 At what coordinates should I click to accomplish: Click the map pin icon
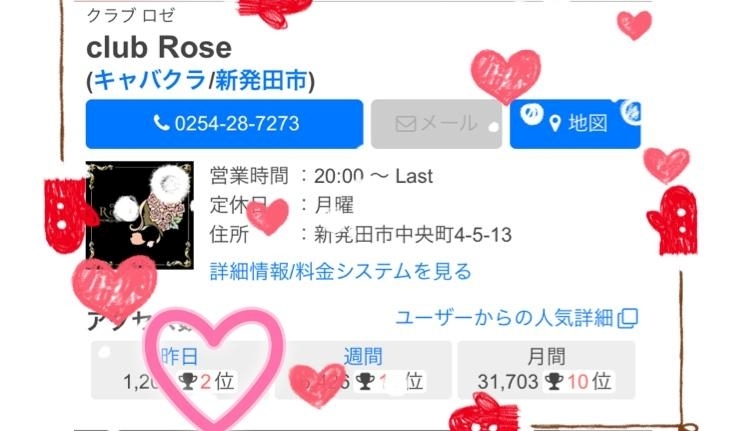tap(555, 124)
